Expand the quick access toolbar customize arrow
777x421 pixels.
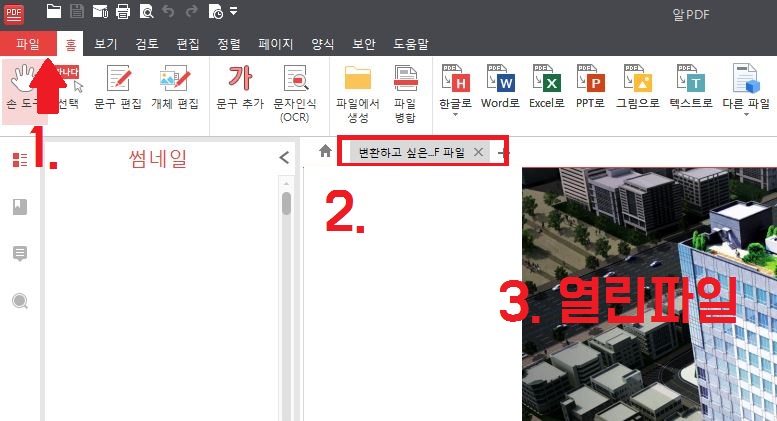click(x=233, y=10)
